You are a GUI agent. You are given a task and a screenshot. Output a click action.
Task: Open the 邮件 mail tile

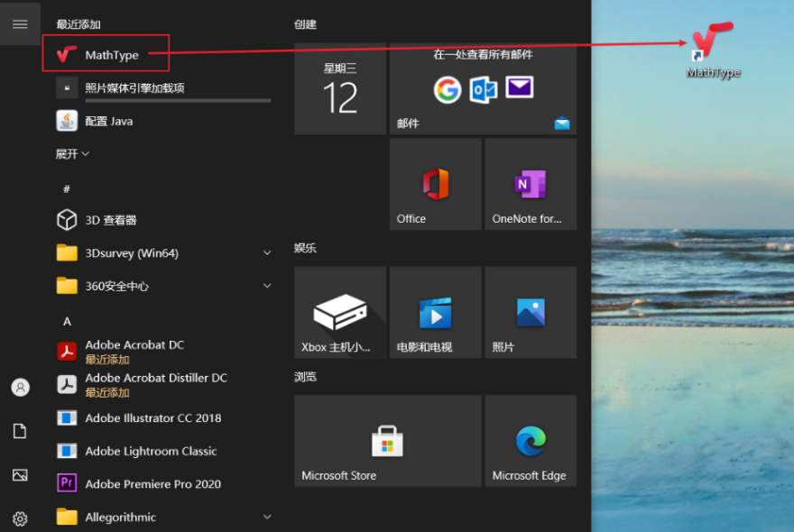point(483,88)
